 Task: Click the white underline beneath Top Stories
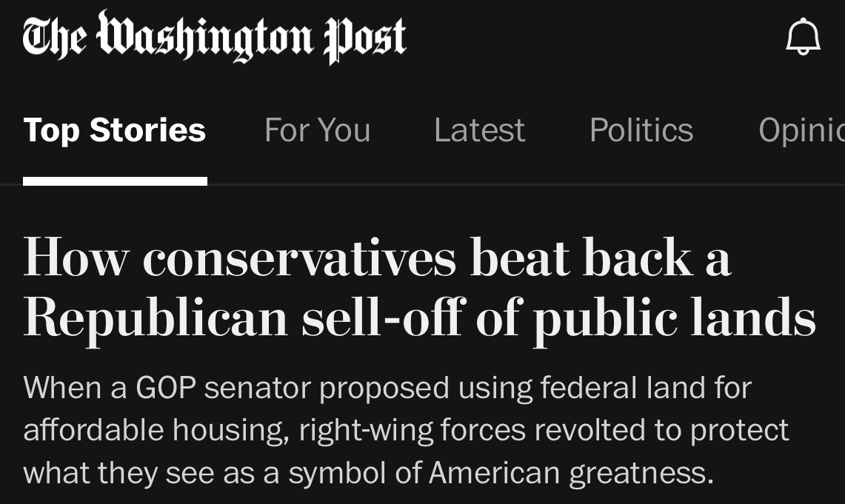(116, 181)
